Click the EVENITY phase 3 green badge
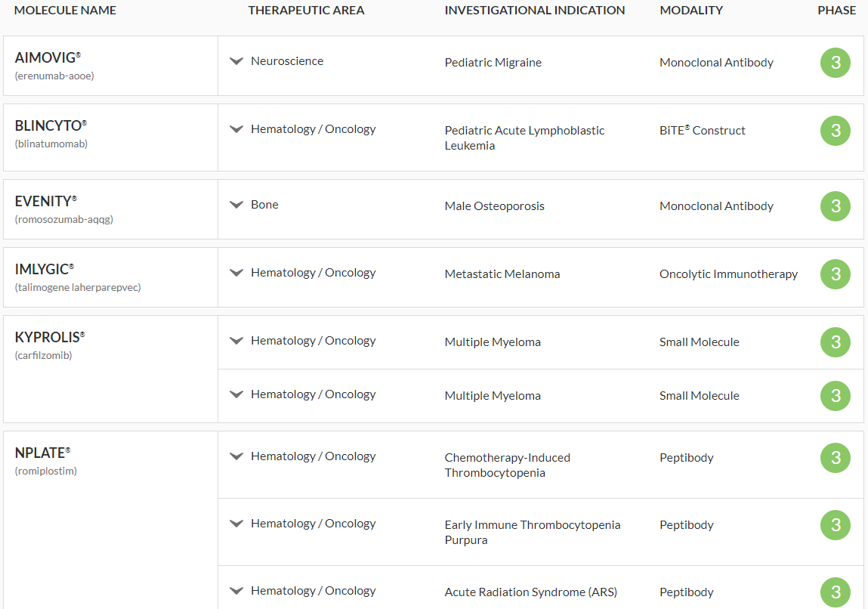This screenshot has width=868, height=609. 836,206
